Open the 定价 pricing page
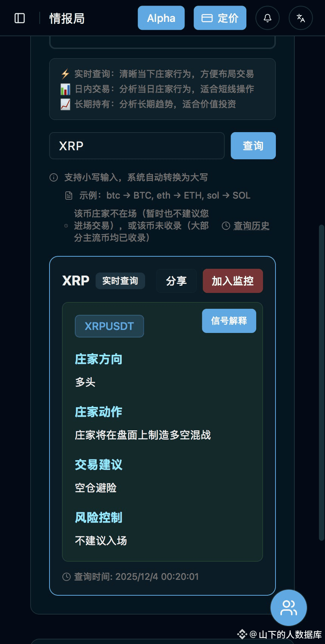This screenshot has height=644, width=325. [x=220, y=18]
